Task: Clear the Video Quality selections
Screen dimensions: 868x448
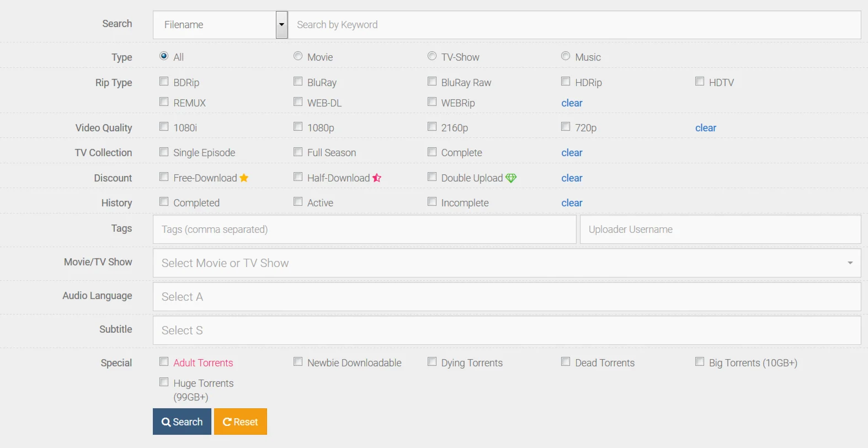Action: tap(705, 128)
